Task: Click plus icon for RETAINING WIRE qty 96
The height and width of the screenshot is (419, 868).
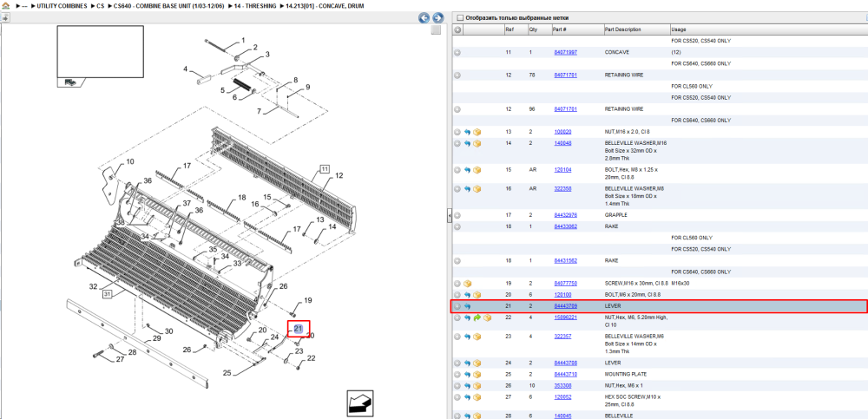Action: coord(457,109)
